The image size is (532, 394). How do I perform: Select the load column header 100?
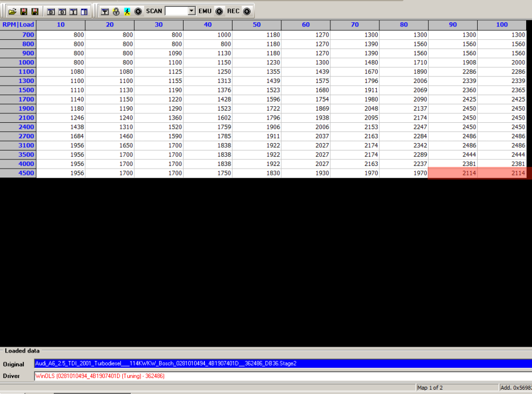click(x=502, y=25)
